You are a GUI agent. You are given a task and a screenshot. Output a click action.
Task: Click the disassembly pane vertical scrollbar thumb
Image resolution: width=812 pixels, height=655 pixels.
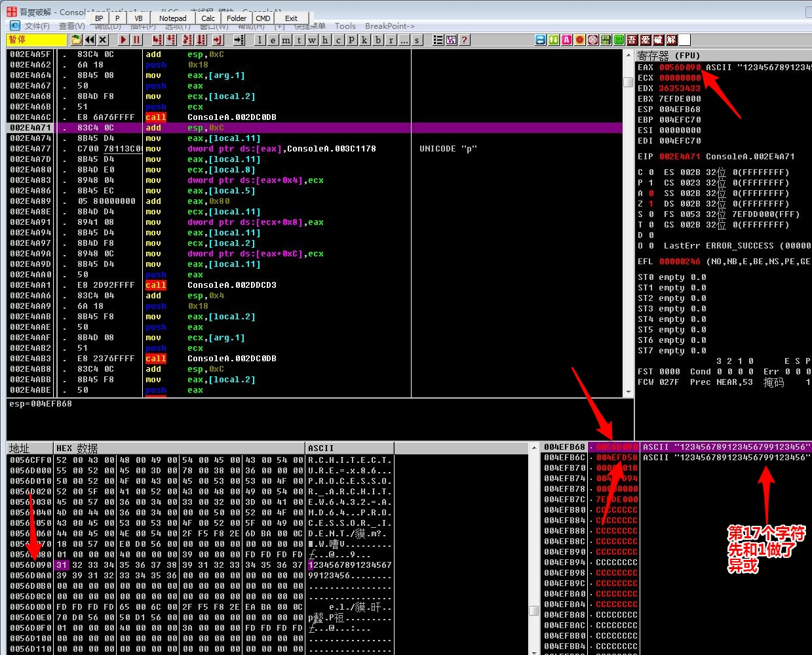[628, 82]
